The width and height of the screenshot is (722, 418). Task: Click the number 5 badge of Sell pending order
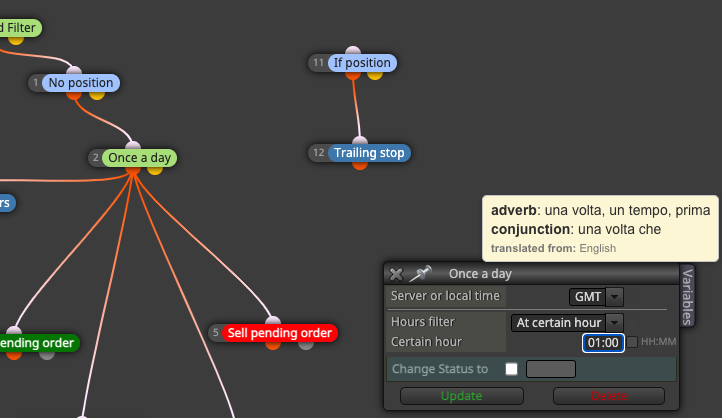[x=215, y=333]
